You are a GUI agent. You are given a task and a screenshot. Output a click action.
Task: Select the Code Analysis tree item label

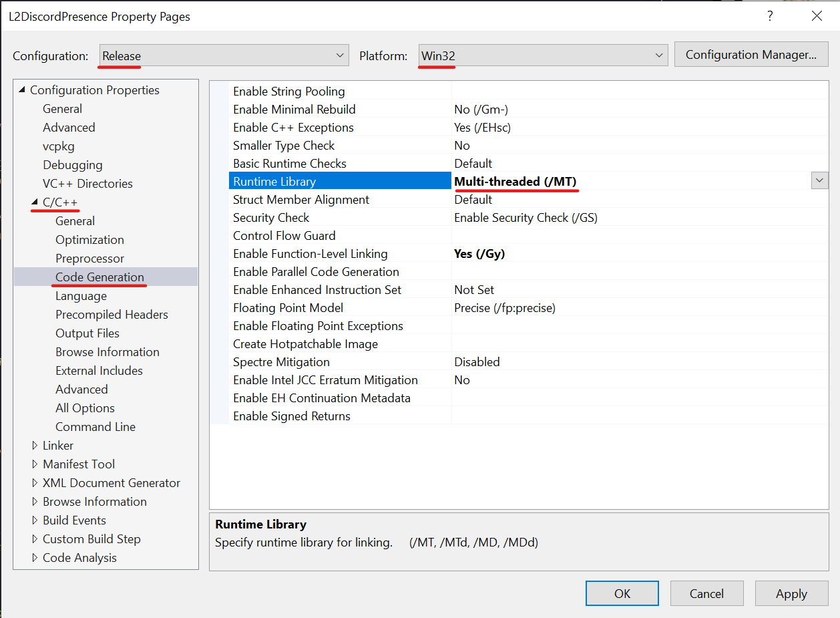[79, 557]
